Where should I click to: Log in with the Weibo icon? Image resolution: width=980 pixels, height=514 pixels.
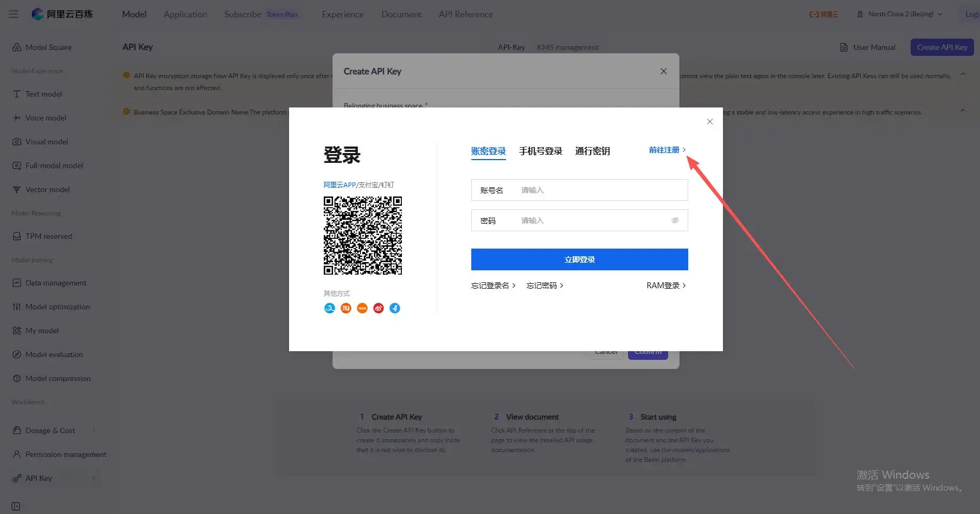pyautogui.click(x=379, y=308)
